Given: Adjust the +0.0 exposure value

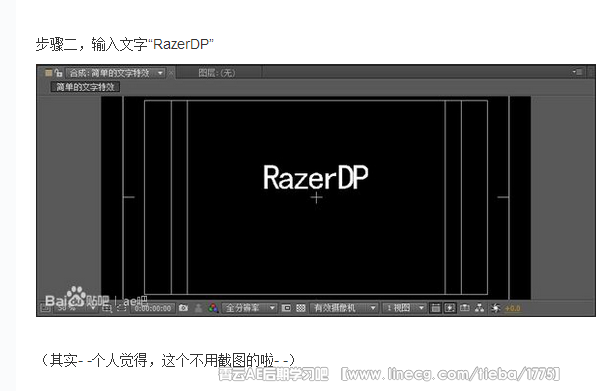Looking at the screenshot, I should 513,308.
